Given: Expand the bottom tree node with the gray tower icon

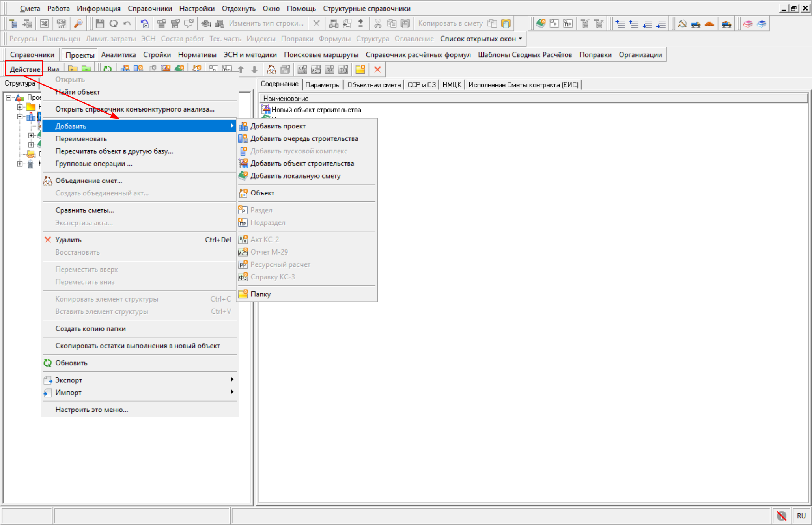Looking at the screenshot, I should [x=20, y=164].
